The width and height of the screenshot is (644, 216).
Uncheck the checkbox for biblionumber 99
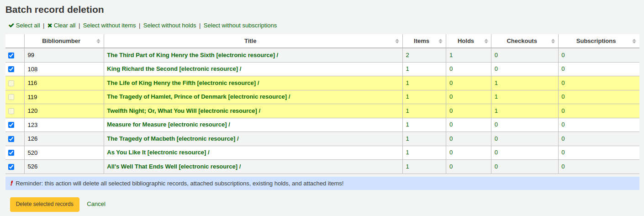tap(11, 55)
